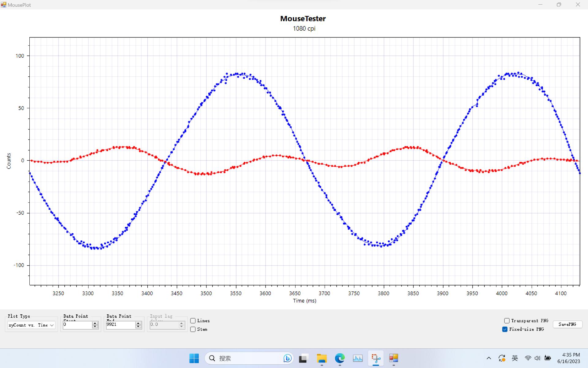Viewport: 588px width, 368px height.
Task: Decrease Data Point End with down arrow
Action: coord(138,327)
